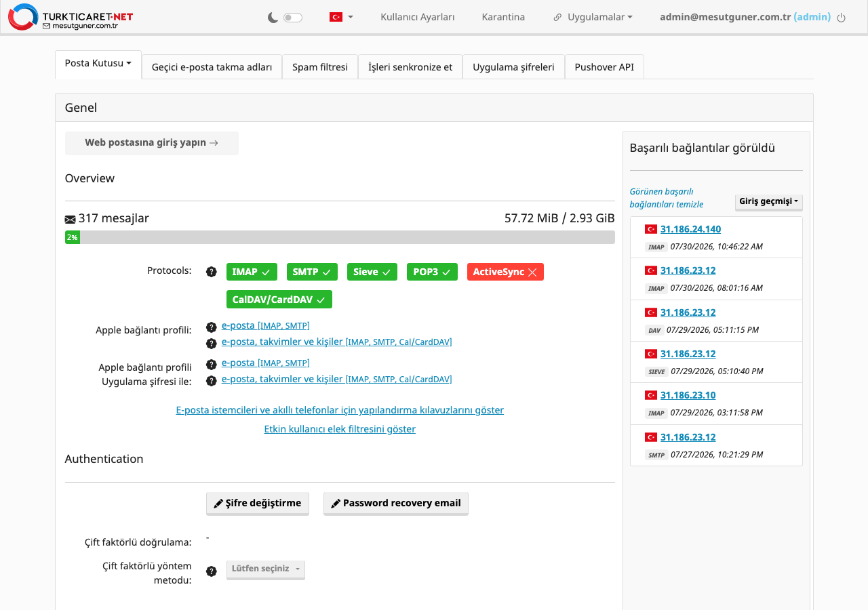Click the power logout icon
This screenshot has height=610, width=868.
pyautogui.click(x=842, y=18)
